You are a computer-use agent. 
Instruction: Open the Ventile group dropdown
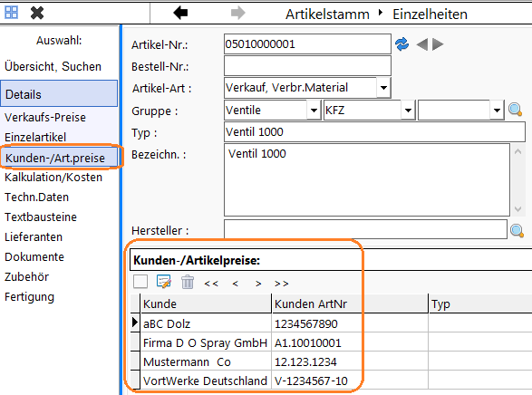(x=314, y=111)
